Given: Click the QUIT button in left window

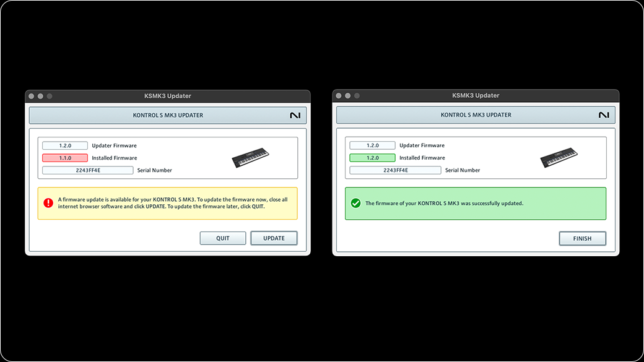Looking at the screenshot, I should coord(223,238).
